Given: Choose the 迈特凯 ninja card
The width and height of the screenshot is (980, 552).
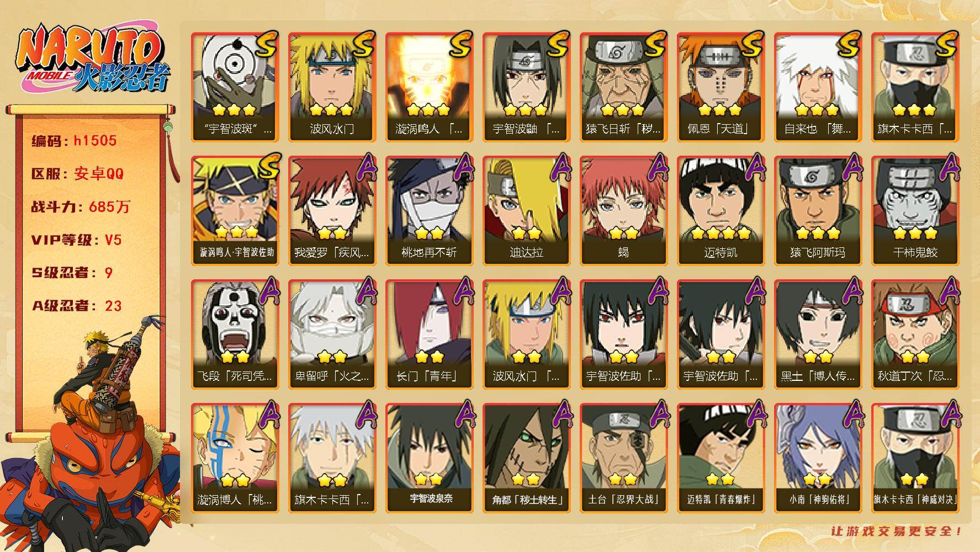Looking at the screenshot, I should 721,211.
